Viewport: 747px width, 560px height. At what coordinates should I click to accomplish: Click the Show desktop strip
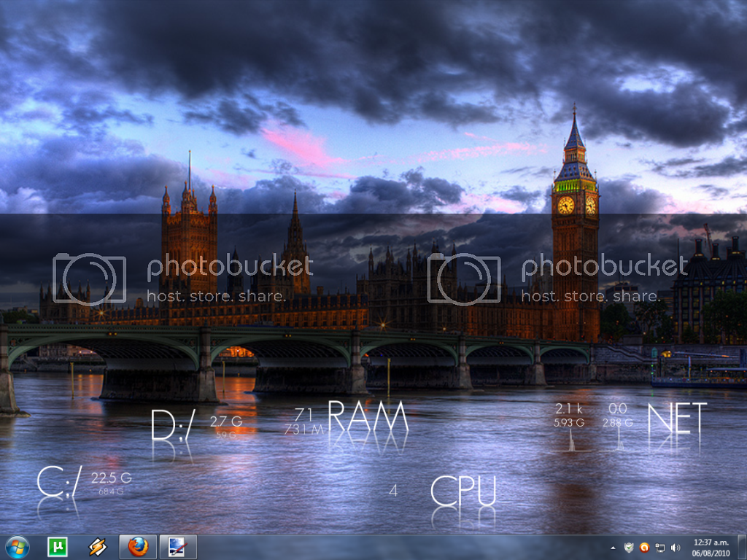pos(742,547)
